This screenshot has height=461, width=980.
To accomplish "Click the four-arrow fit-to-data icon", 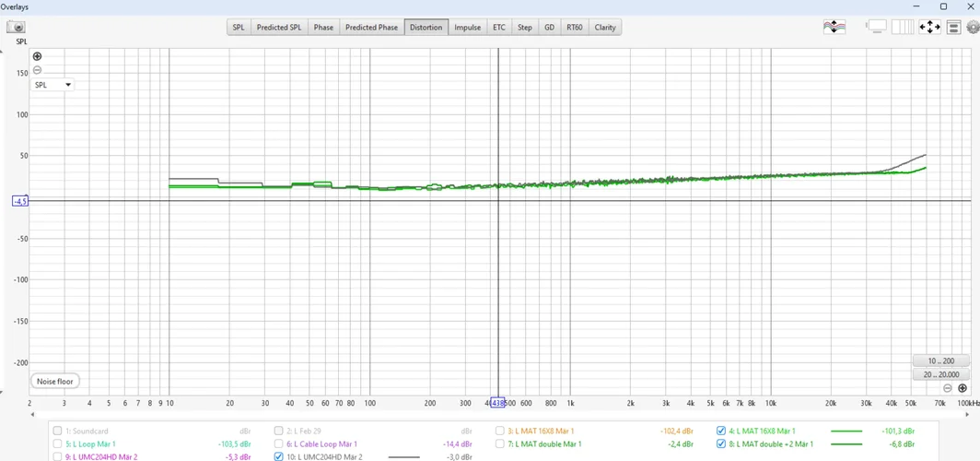I will [x=929, y=27].
